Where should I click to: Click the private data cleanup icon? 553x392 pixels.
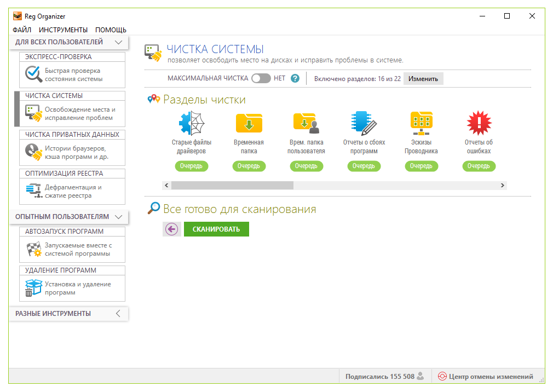coord(33,152)
